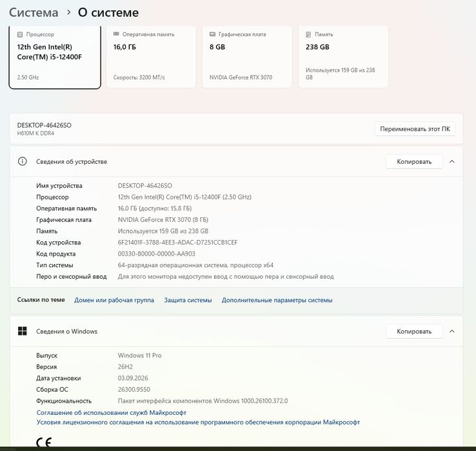The width and height of the screenshot is (476, 451).
Task: Click the Windows logo icon beside Сведения о Windows
Action: pos(22,331)
